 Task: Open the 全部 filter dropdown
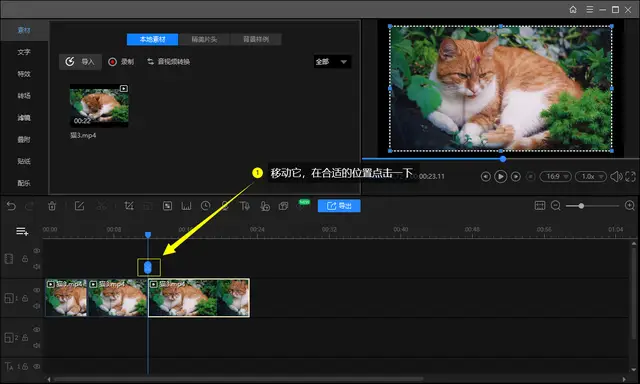(332, 62)
